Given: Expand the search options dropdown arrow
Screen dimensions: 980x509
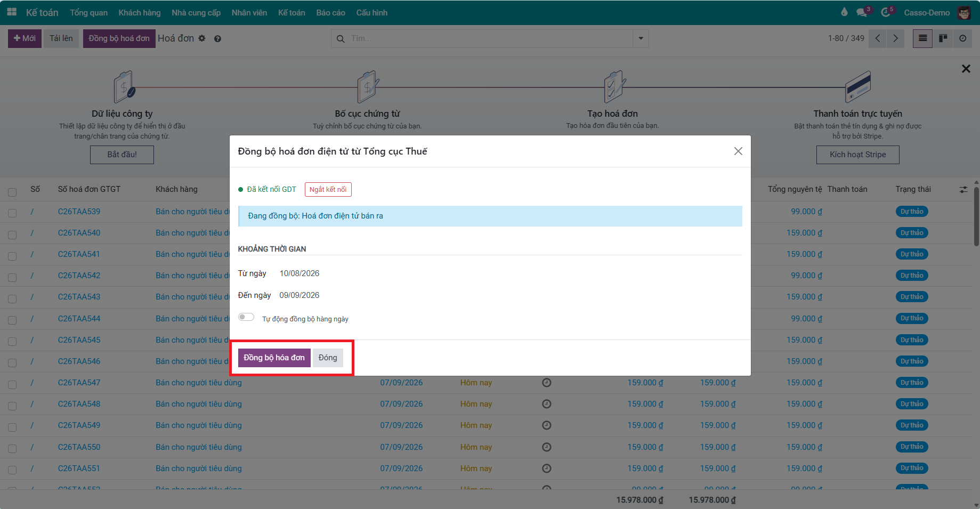Looking at the screenshot, I should click(641, 38).
